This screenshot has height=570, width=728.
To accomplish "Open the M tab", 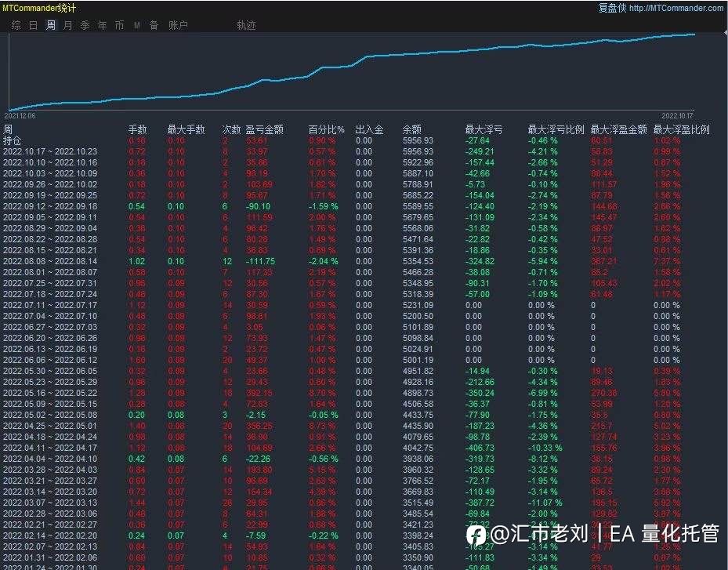I will point(137,25).
